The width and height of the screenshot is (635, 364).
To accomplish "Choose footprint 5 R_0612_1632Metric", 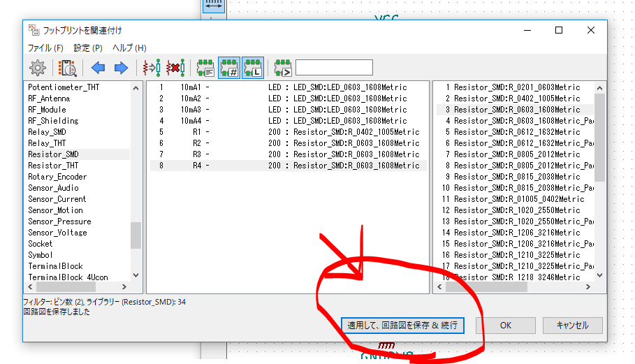I will tap(515, 132).
